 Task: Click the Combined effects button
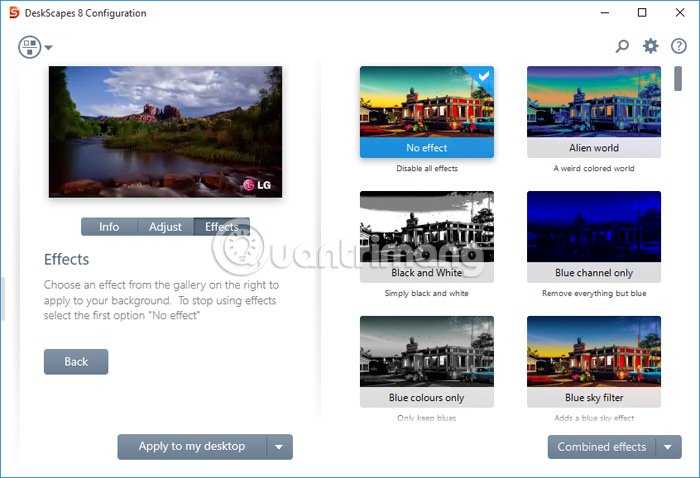click(x=601, y=447)
